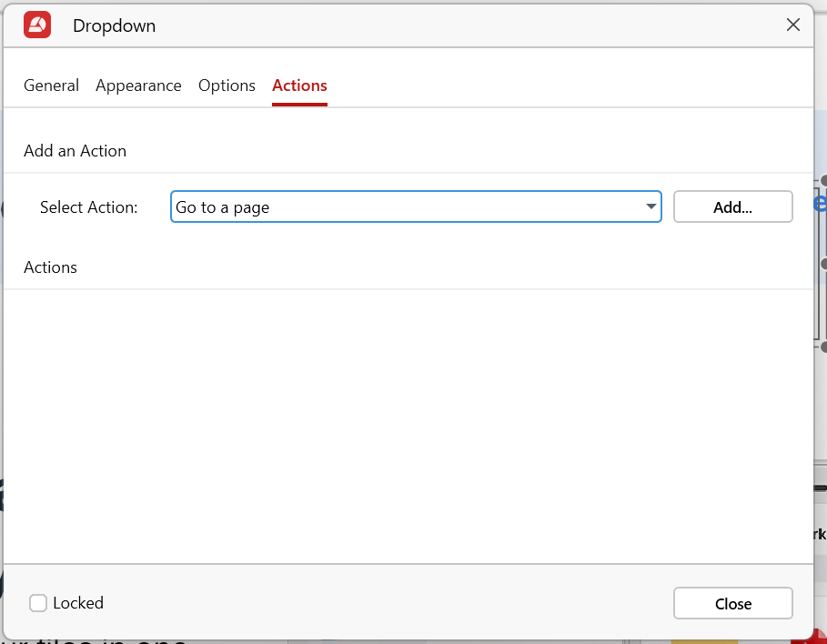This screenshot has height=644, width=827.
Task: Enable the Locked checkbox
Action: click(38, 603)
